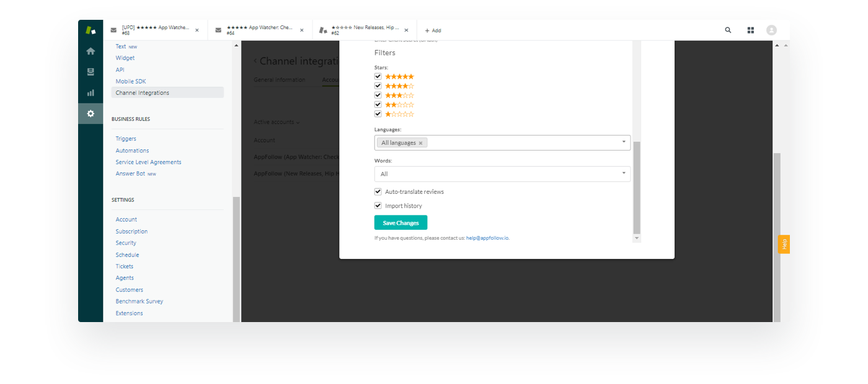Disable Auto-translate reviews checkbox
868x384 pixels.
[378, 192]
